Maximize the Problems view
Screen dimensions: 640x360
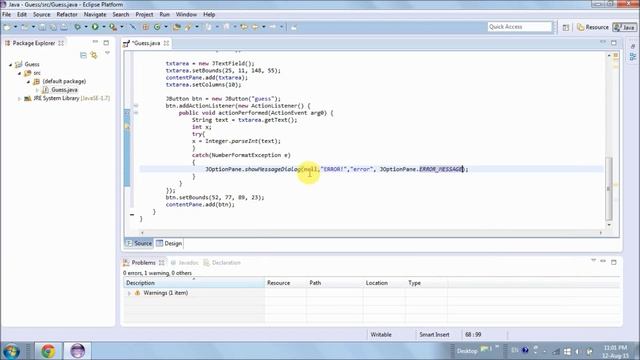coord(614,262)
